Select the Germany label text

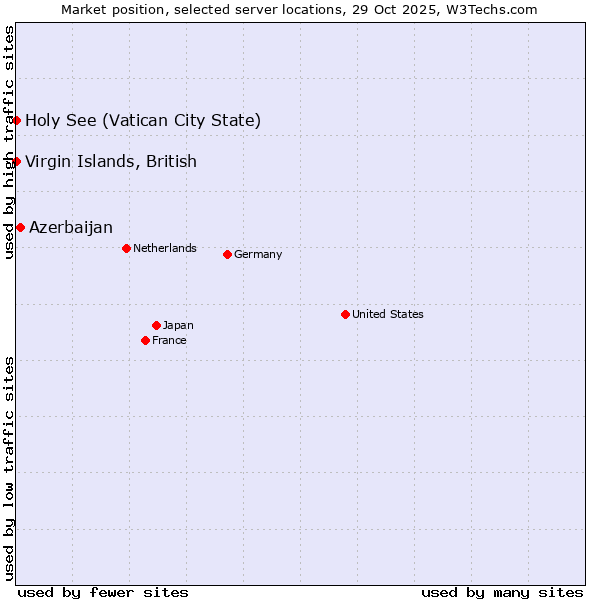pos(258,254)
